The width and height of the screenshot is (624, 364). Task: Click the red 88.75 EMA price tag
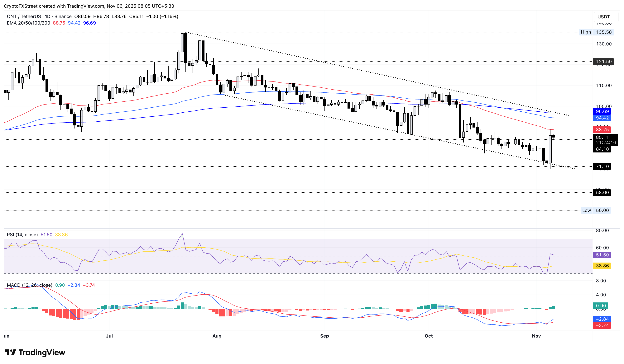(x=602, y=130)
